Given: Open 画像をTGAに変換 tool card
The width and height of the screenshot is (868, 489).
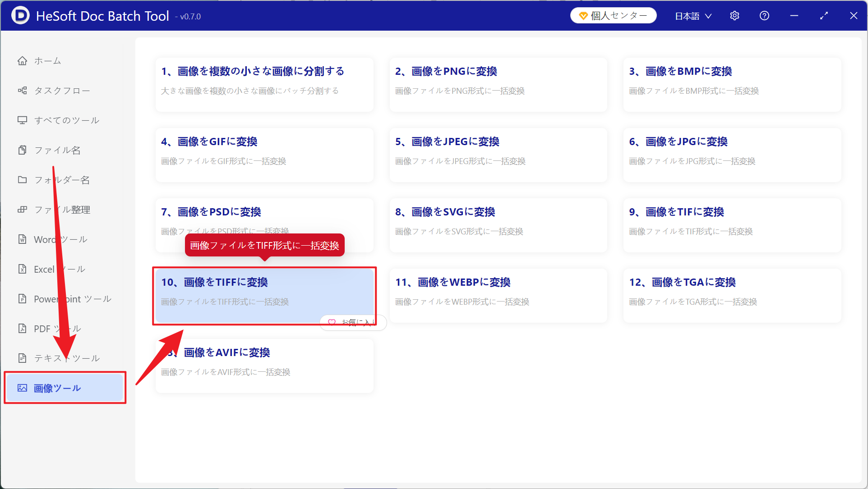Looking at the screenshot, I should point(732,295).
